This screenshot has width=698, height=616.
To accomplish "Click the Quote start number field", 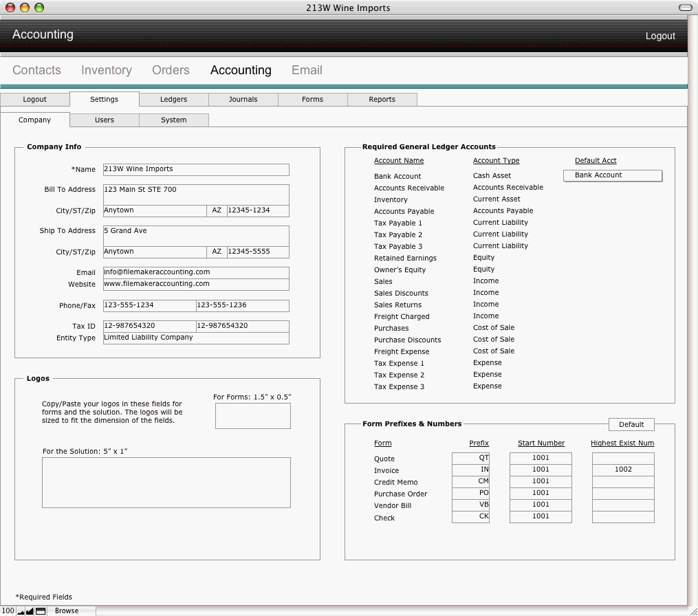I will (541, 458).
